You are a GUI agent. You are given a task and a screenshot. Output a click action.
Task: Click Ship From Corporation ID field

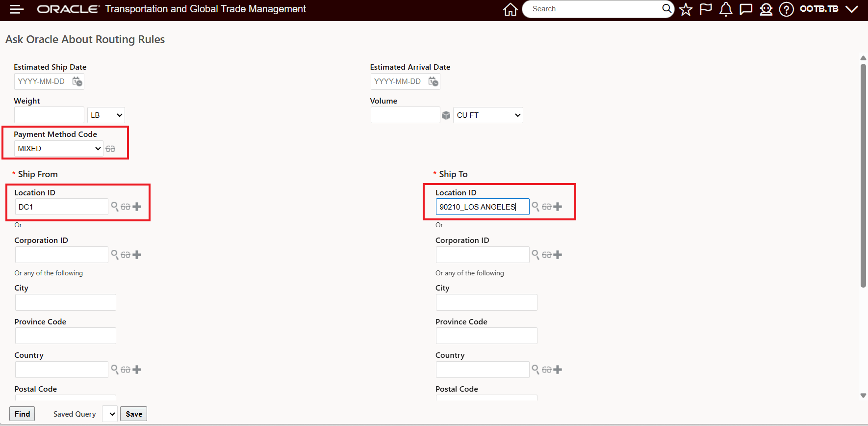pos(61,255)
